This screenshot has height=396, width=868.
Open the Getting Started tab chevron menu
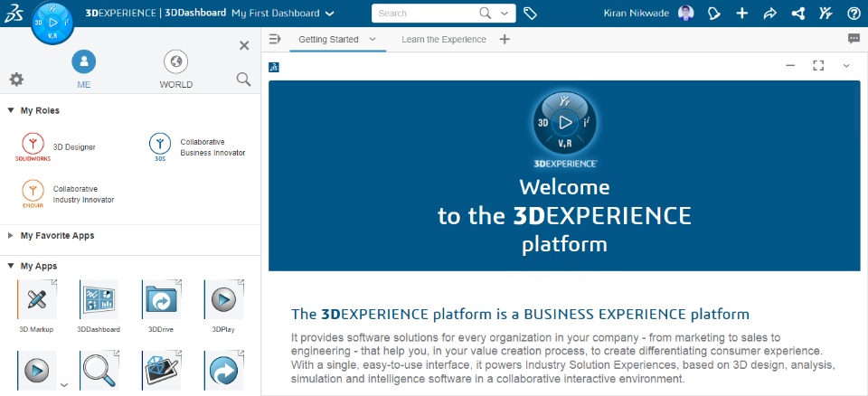[373, 39]
